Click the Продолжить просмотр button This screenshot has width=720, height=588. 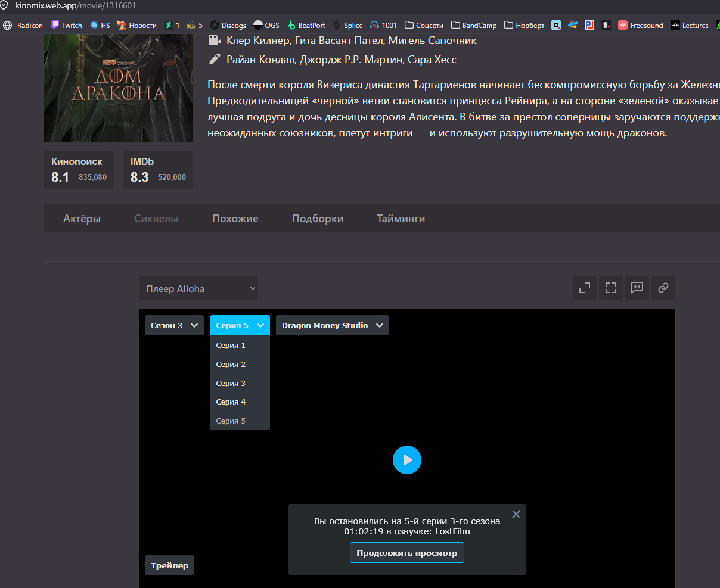[407, 553]
